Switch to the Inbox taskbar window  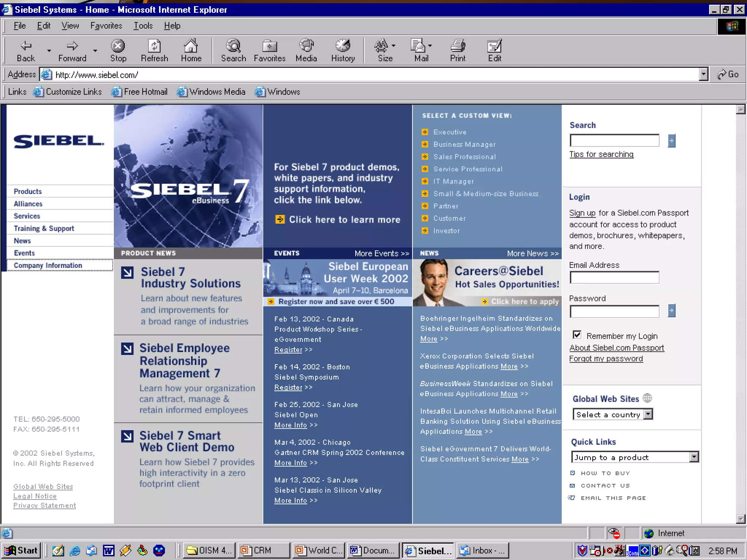point(483,551)
